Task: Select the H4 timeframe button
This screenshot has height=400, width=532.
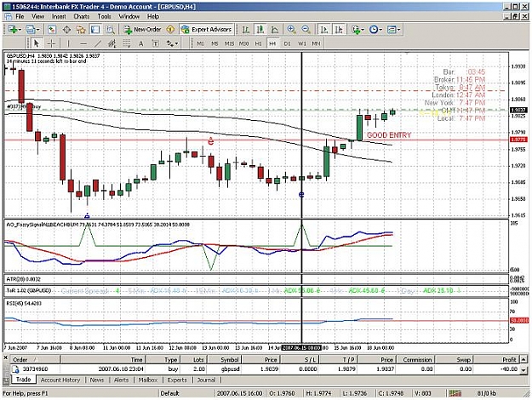Action: click(x=272, y=43)
